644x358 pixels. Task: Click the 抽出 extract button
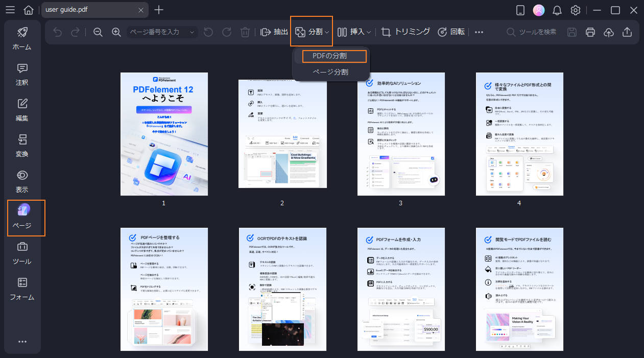pyautogui.click(x=274, y=32)
